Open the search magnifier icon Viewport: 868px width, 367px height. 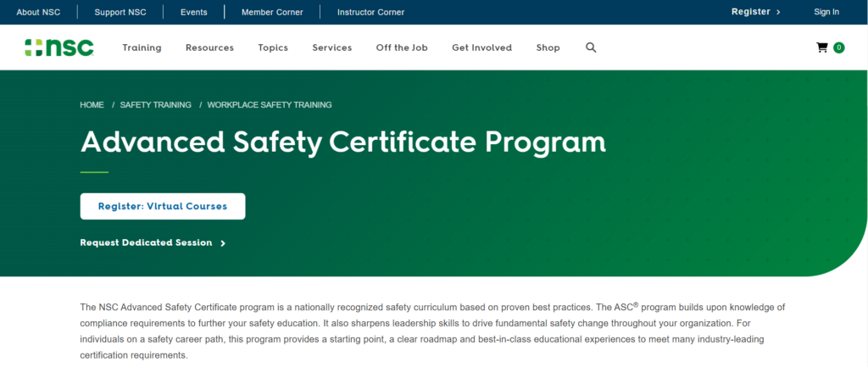[591, 47]
